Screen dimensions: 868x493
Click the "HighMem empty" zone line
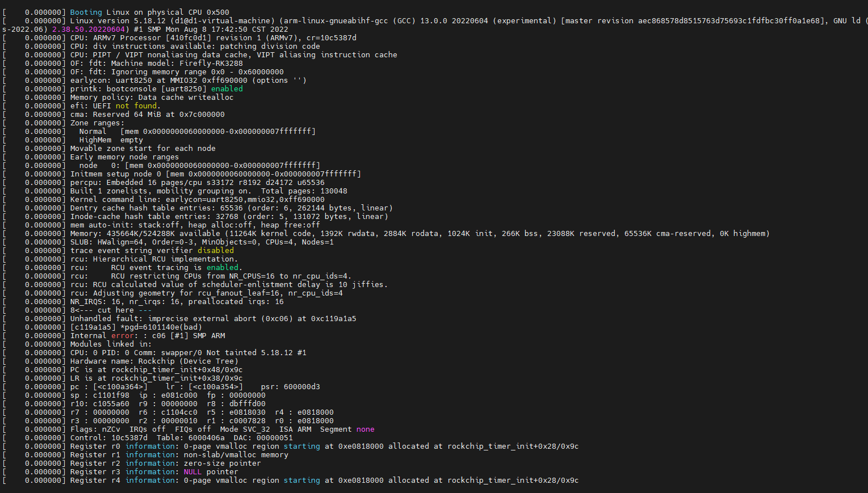click(111, 140)
